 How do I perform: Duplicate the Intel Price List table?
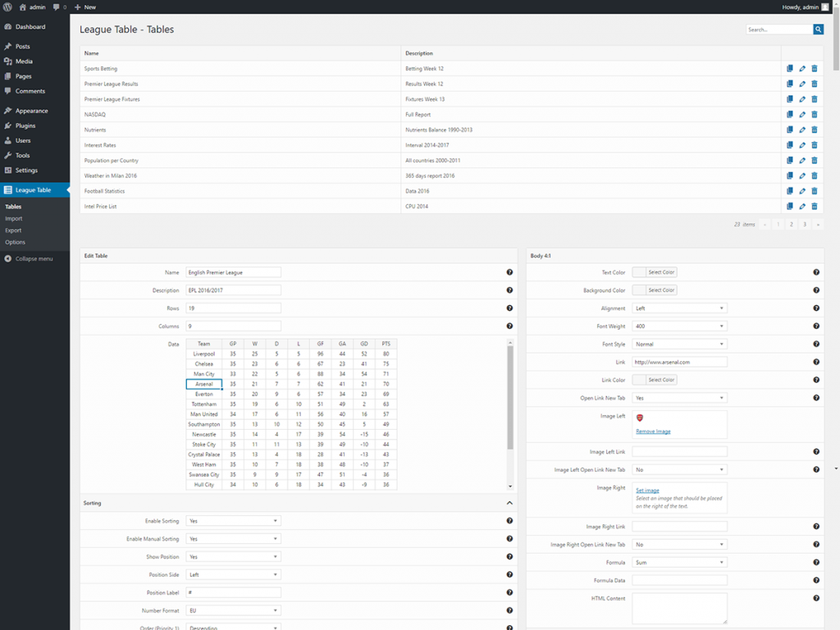pos(789,206)
